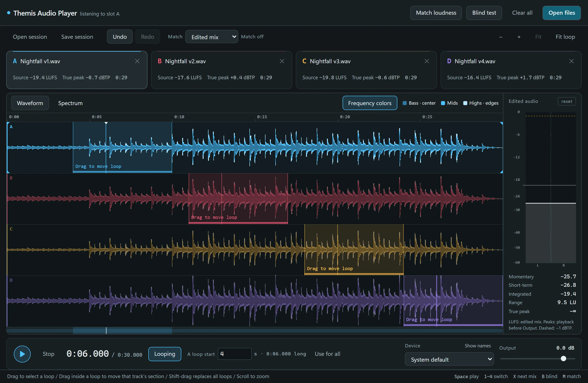The image size is (588, 383).
Task: Click the 0.0 dB output value
Action: point(565,348)
